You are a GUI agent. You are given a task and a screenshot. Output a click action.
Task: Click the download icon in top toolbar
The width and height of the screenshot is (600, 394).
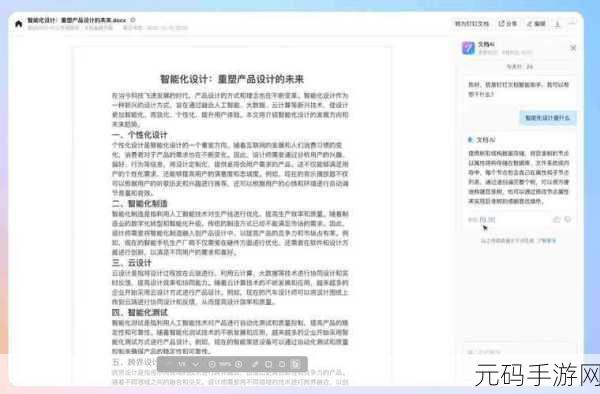558,24
